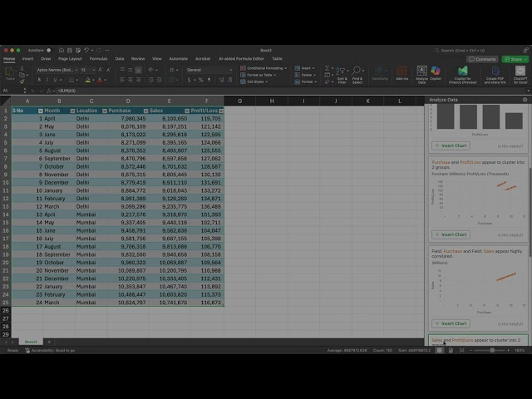
Task: Click the add new sheet plus button
Action: [x=49, y=342]
